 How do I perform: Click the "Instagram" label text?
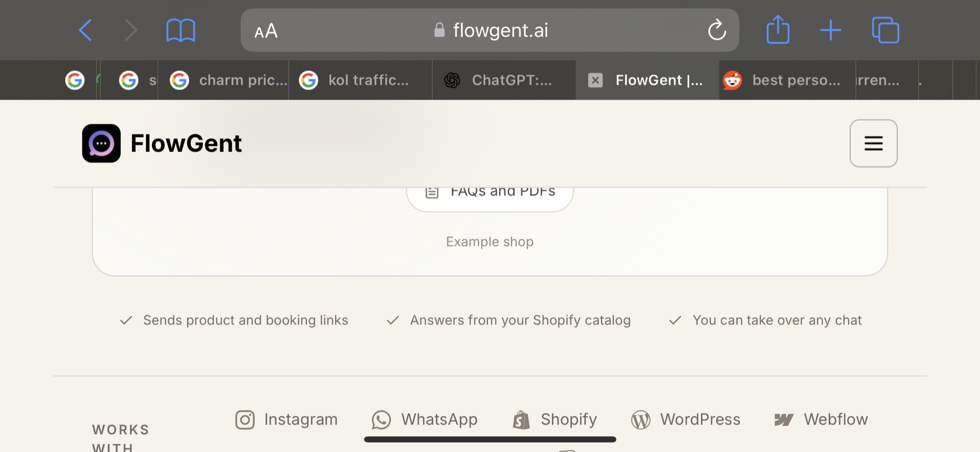[x=301, y=419]
